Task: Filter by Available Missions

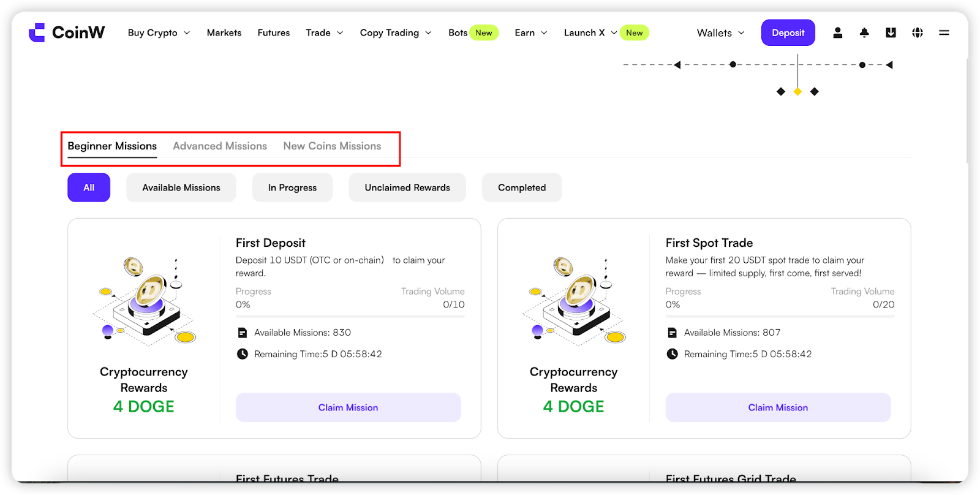Action: (x=181, y=187)
